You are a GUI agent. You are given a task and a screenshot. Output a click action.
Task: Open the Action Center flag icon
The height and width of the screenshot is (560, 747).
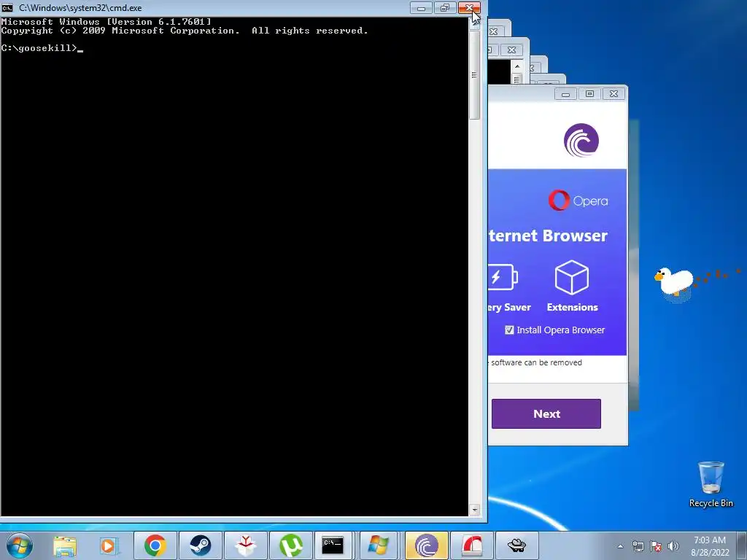656,546
